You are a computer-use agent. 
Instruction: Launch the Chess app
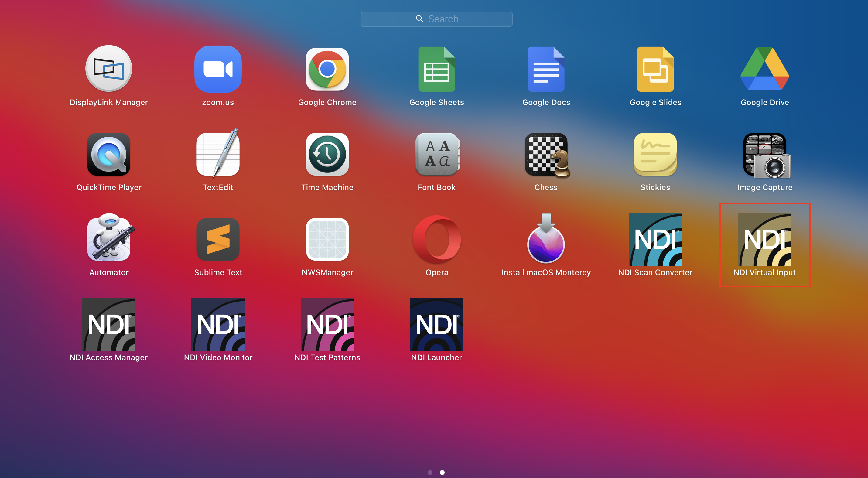[547, 155]
